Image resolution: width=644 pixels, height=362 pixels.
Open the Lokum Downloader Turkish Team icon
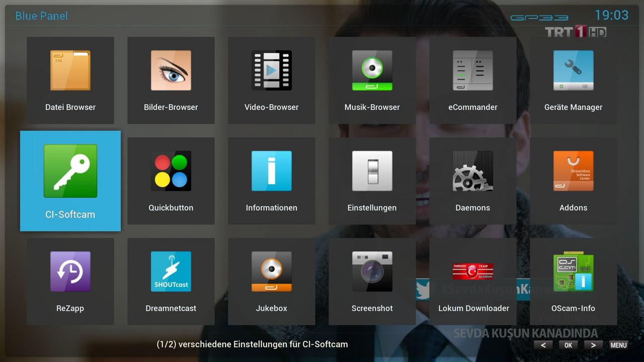click(x=473, y=271)
